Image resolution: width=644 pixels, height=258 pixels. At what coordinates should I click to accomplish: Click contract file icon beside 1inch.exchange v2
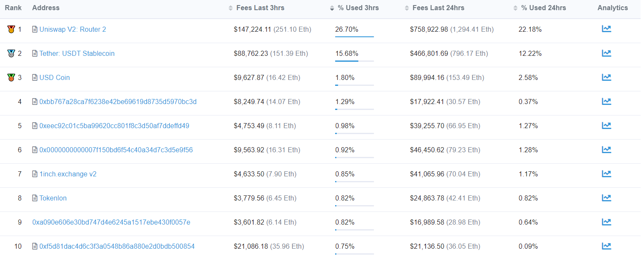coord(35,174)
